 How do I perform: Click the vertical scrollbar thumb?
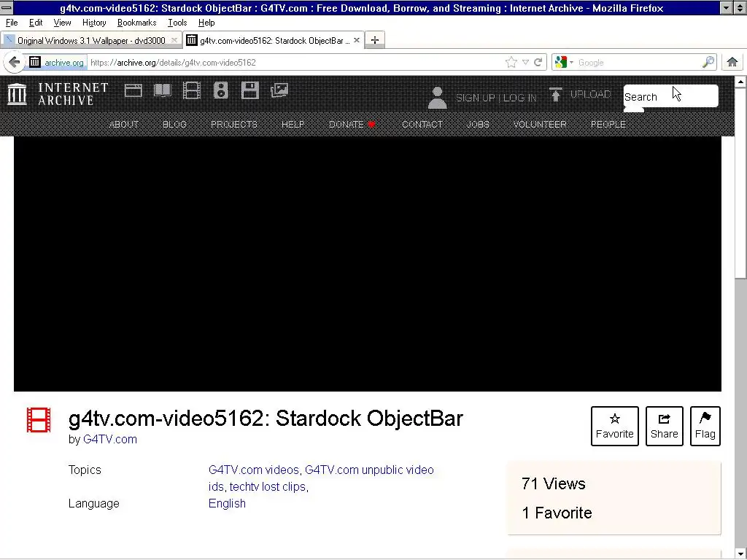(740, 183)
